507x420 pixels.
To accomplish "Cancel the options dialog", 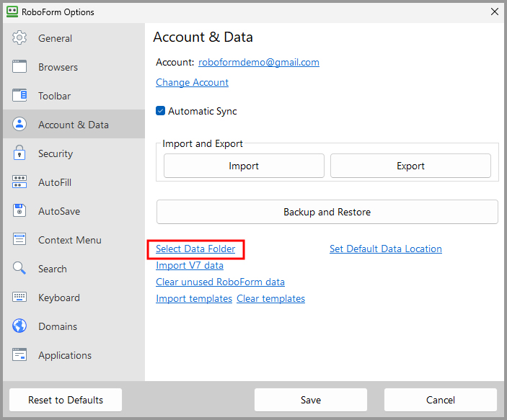I will (x=441, y=400).
